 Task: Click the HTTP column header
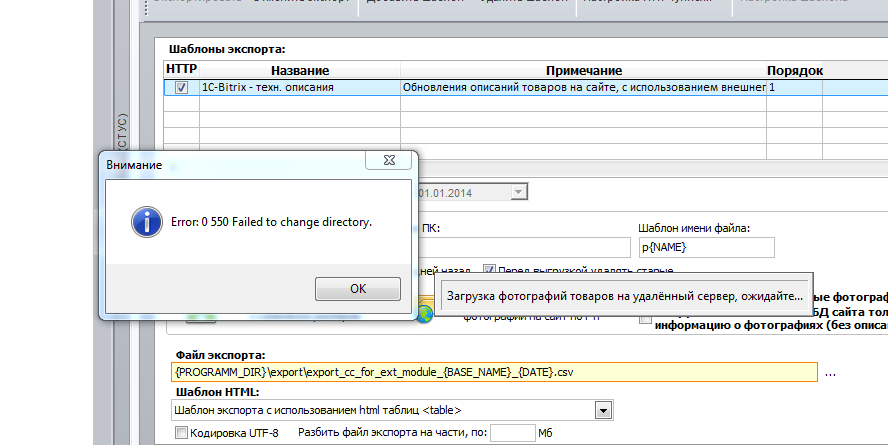[x=181, y=69]
